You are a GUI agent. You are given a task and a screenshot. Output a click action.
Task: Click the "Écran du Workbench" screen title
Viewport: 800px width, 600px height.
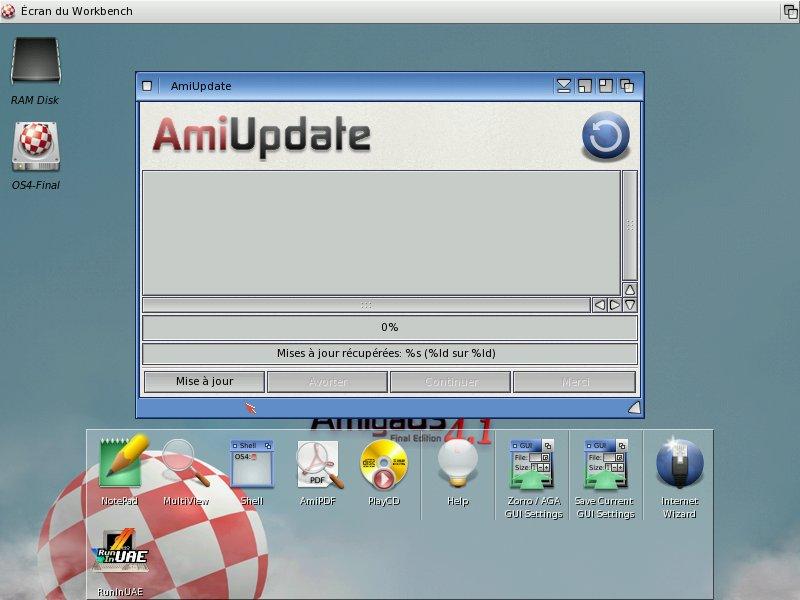(77, 11)
